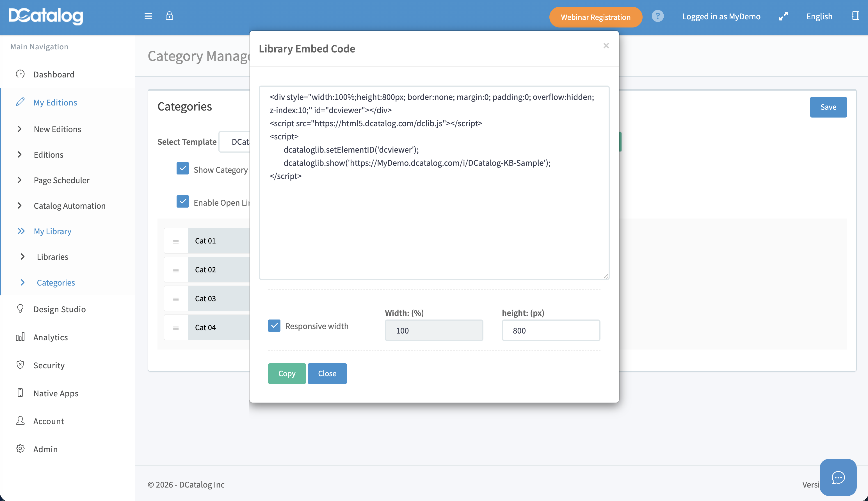Click the Cat 03 drag handle icon

pyautogui.click(x=176, y=299)
